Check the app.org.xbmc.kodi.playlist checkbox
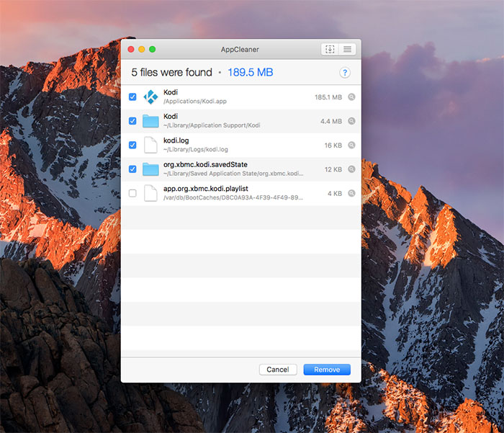The width and height of the screenshot is (504, 433). point(132,193)
